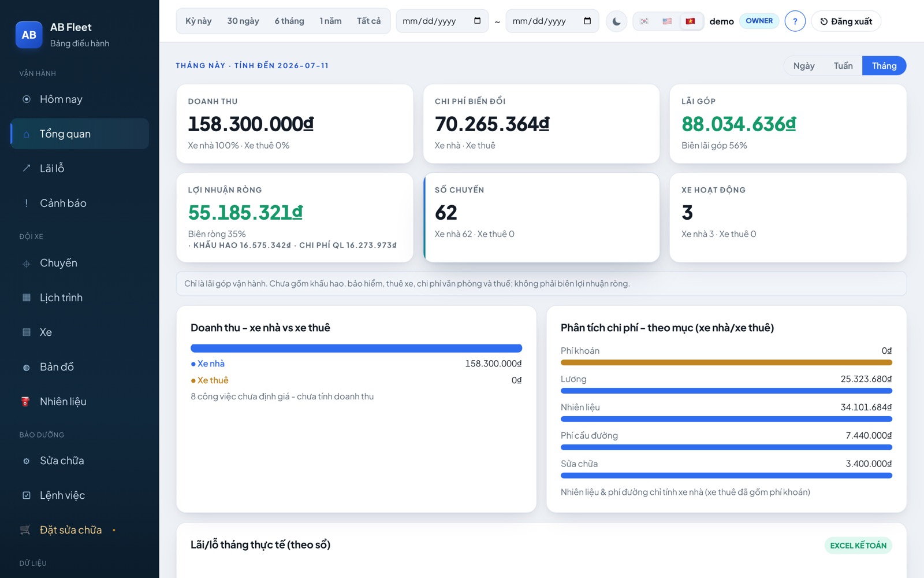
Task: Click the Đặt sửa chữa cart icon
Action: tap(25, 530)
